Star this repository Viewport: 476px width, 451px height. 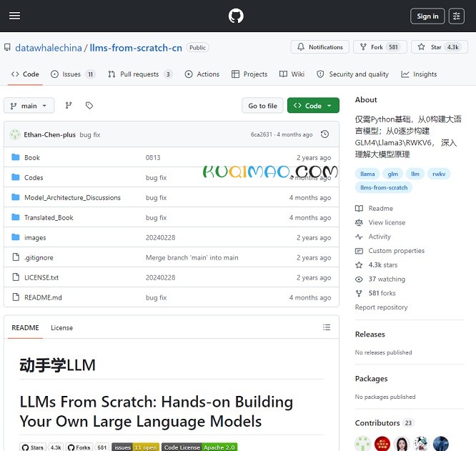tap(440, 47)
